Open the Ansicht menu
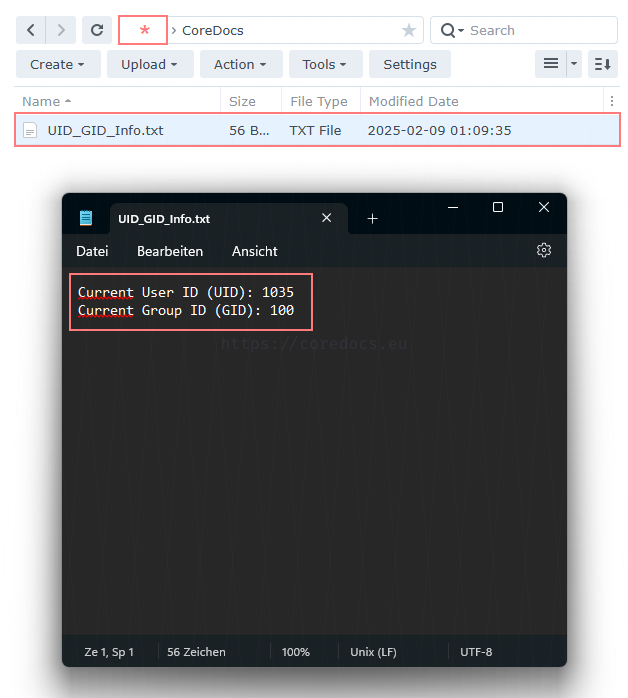This screenshot has height=698, width=628. coord(255,251)
